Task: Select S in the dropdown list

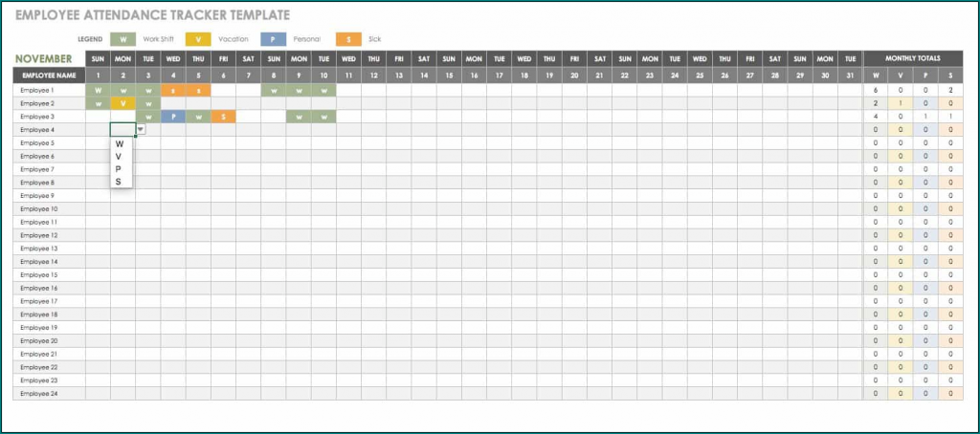Action: pos(119,182)
